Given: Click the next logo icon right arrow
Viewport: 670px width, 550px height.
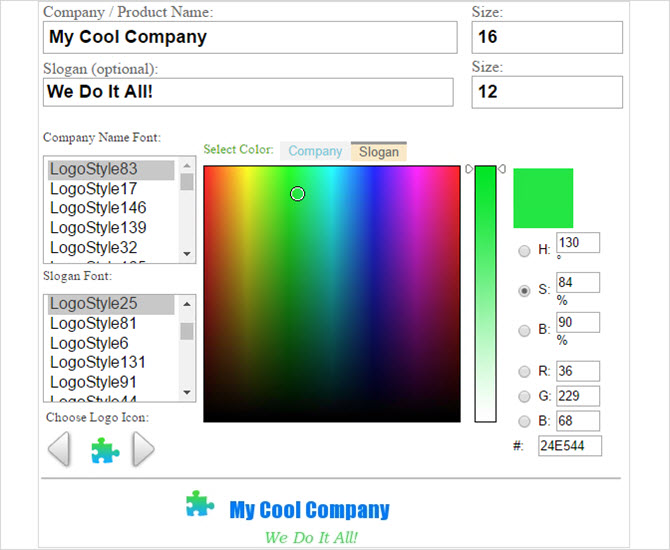Looking at the screenshot, I should pos(143,449).
